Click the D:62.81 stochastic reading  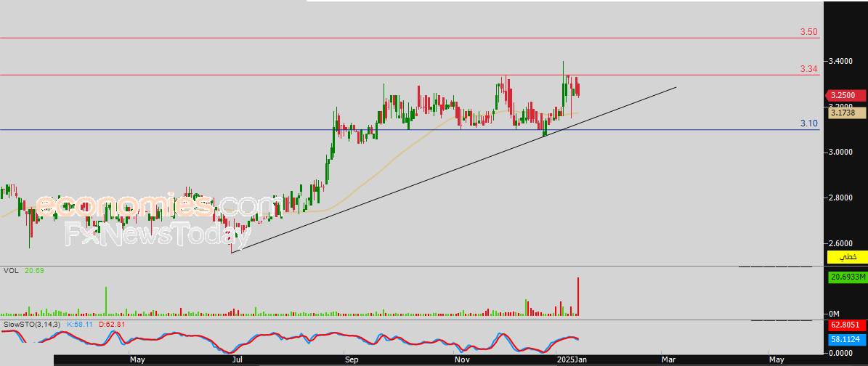click(111, 324)
